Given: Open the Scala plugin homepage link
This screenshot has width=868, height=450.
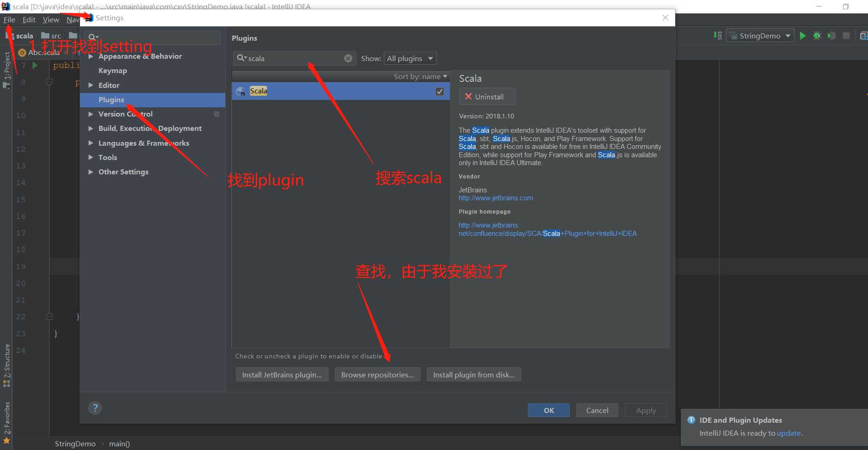Looking at the screenshot, I should pyautogui.click(x=548, y=229).
